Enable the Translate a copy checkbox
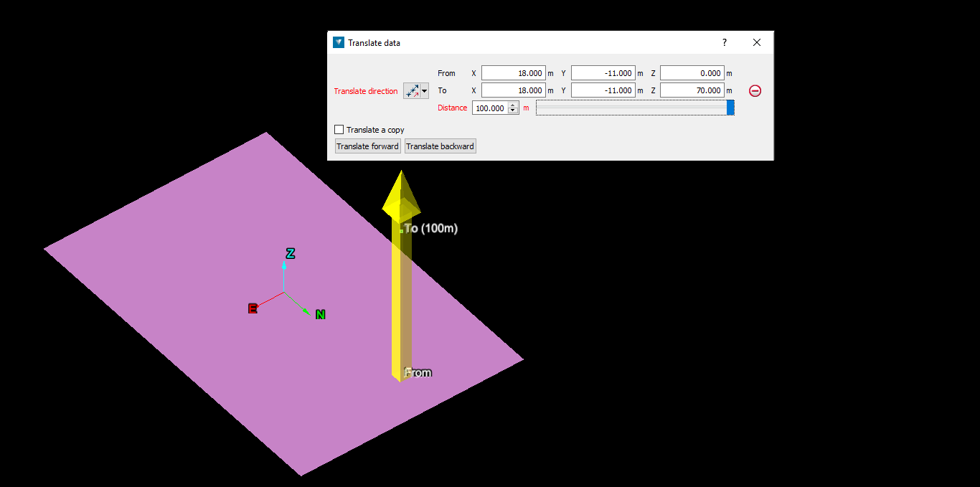The image size is (980, 487). pyautogui.click(x=339, y=130)
